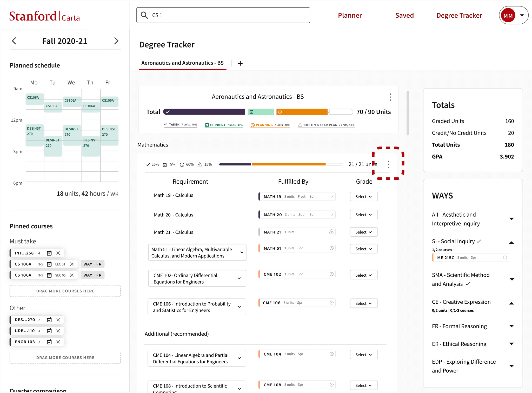
Task: Click calendar icon on ENGR 103
Action: point(49,342)
